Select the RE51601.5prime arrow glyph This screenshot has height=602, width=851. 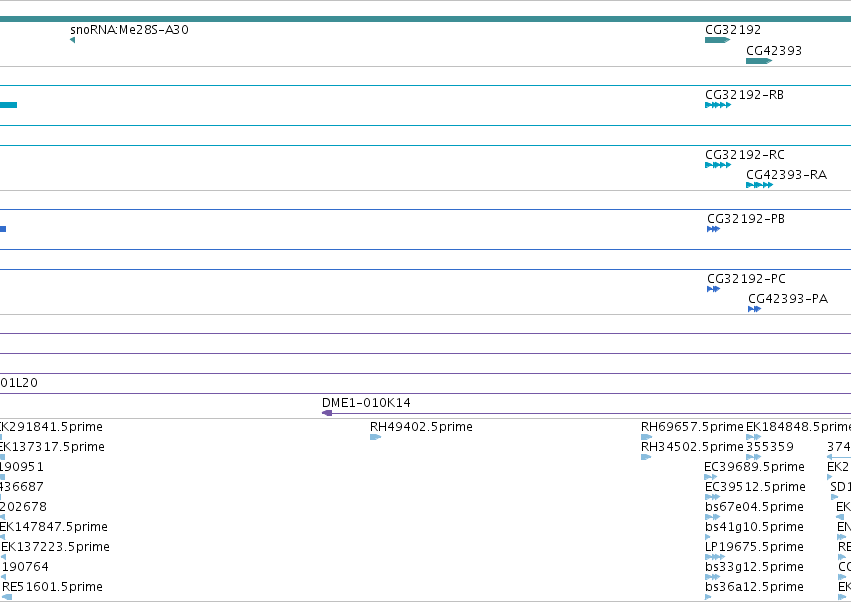[x=7, y=597]
